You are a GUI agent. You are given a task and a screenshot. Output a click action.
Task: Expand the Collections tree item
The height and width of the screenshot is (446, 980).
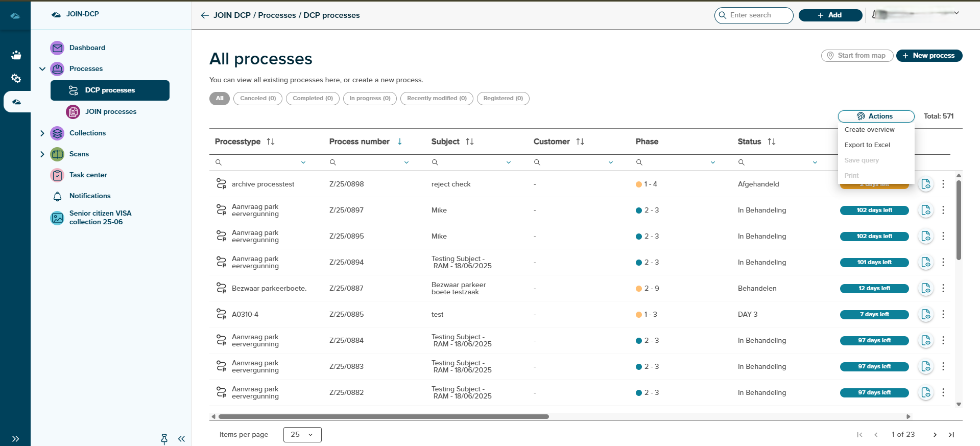click(42, 133)
